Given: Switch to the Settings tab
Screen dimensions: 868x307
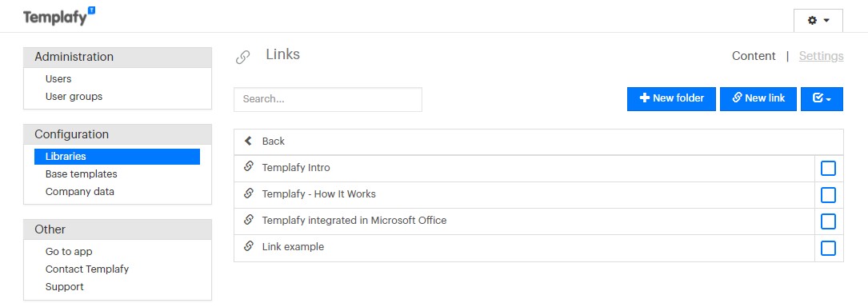Looking at the screenshot, I should pyautogui.click(x=821, y=56).
